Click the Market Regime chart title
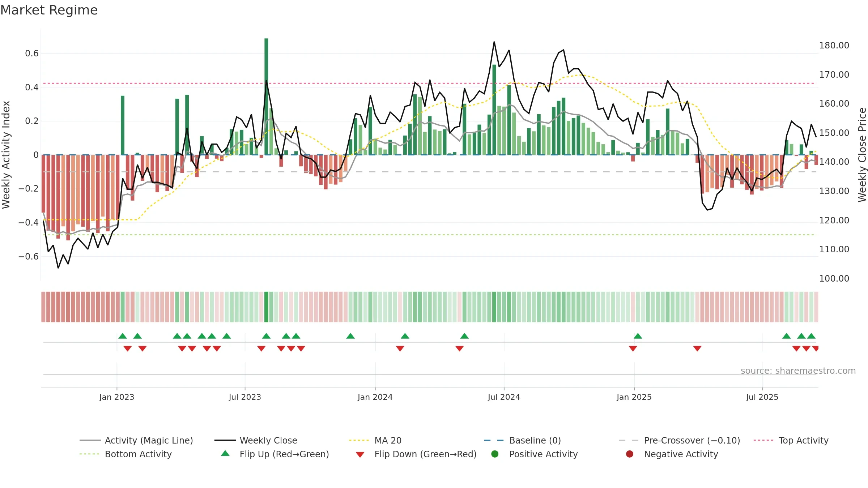Screen dimensions: 868x488 tap(49, 10)
